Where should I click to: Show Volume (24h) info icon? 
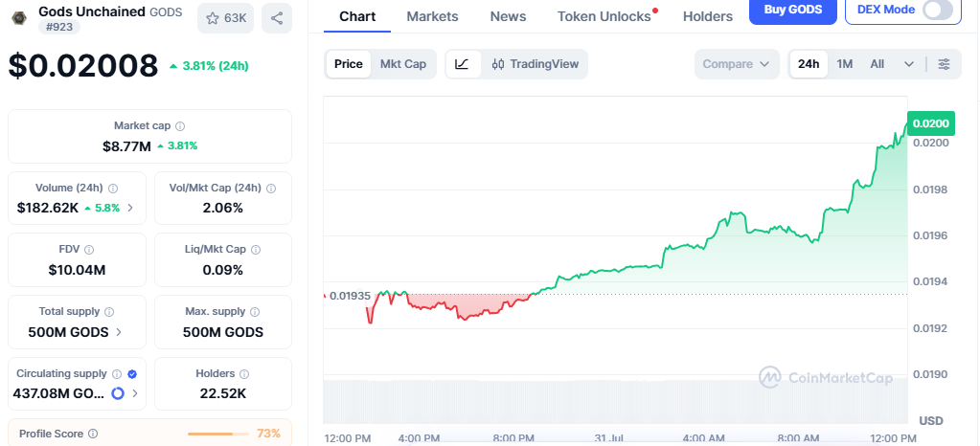point(113,188)
